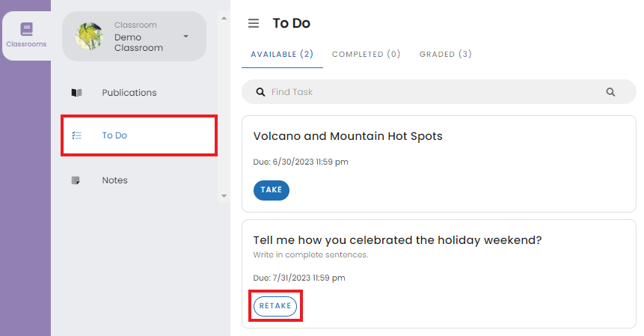Click the Notes sticky note icon
Screen dimensions: 644x336
click(x=76, y=180)
